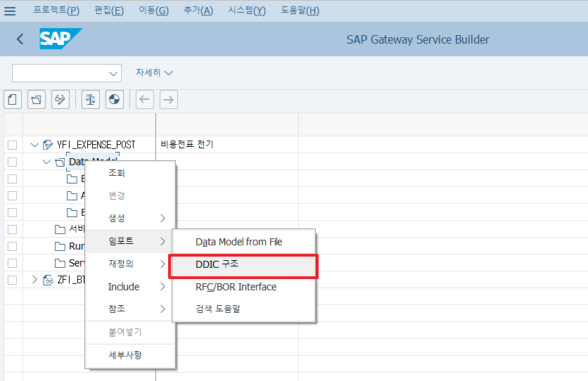Image resolution: width=588 pixels, height=381 pixels.
Task: Tick the checkbox for Data Model row
Action: (13, 162)
